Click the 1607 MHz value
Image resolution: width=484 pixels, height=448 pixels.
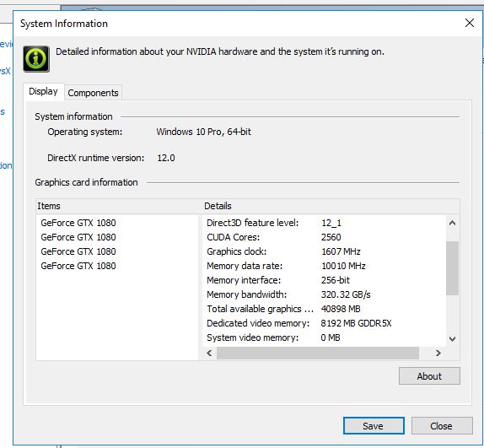click(341, 251)
